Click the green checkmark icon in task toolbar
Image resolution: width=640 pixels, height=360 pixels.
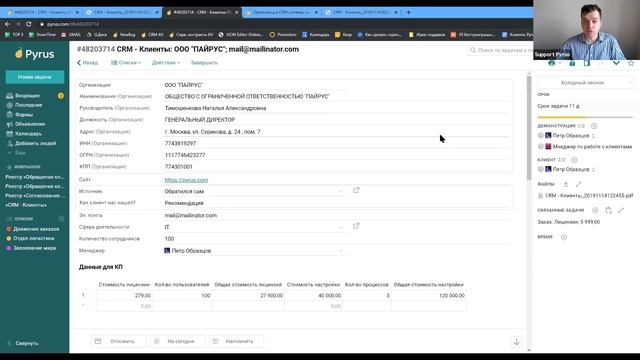point(616,63)
